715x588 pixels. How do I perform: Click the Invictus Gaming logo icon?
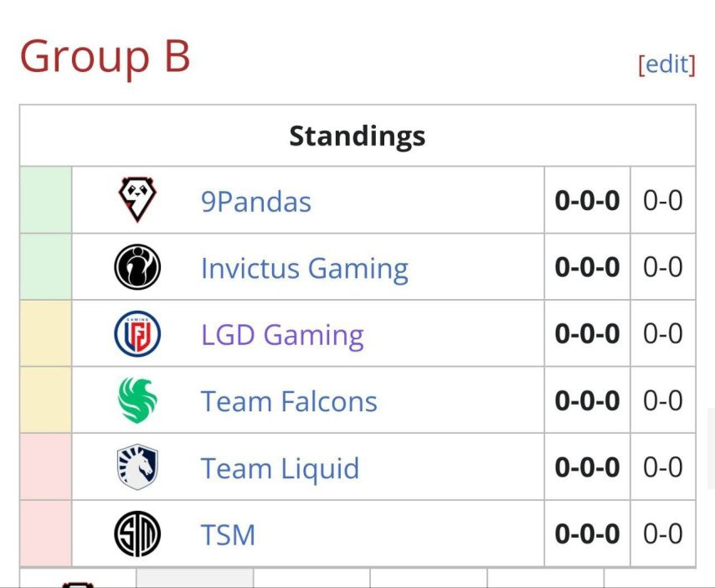point(136,267)
